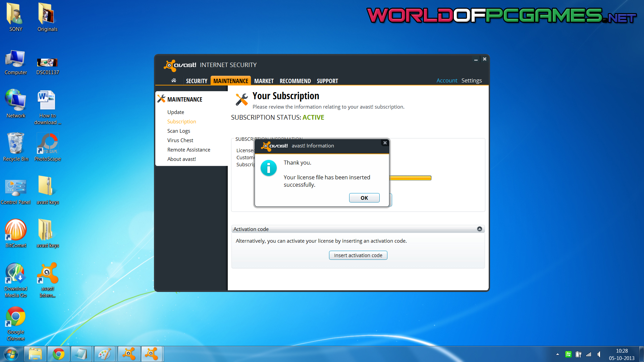The width and height of the screenshot is (644, 362).
Task: Collapse the Activation code section
Action: click(479, 229)
